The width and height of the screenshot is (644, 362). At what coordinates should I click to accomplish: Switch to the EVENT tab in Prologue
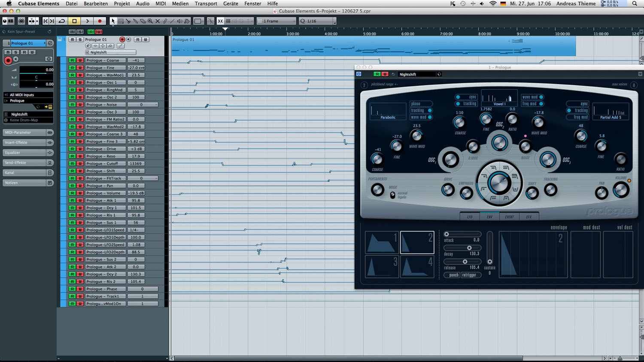tap(509, 217)
